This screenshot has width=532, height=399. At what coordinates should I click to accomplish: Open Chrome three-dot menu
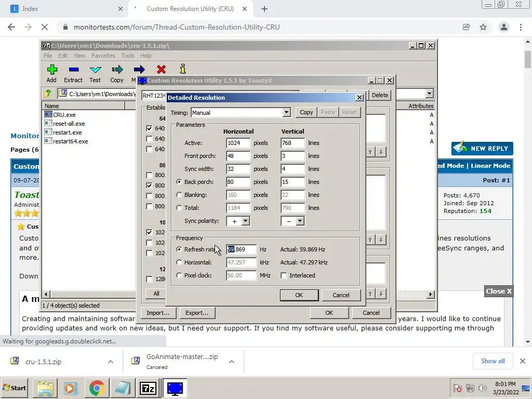coord(521,27)
